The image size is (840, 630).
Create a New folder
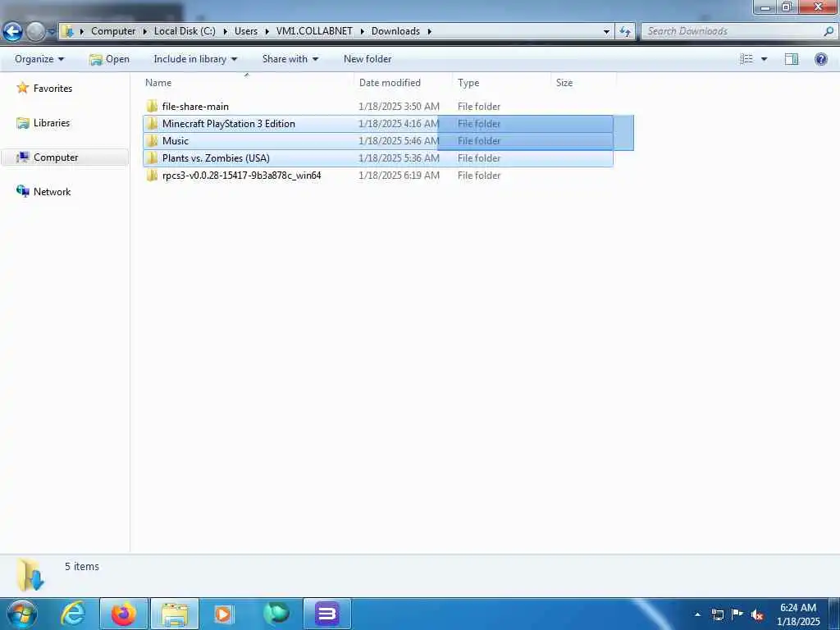(x=367, y=59)
